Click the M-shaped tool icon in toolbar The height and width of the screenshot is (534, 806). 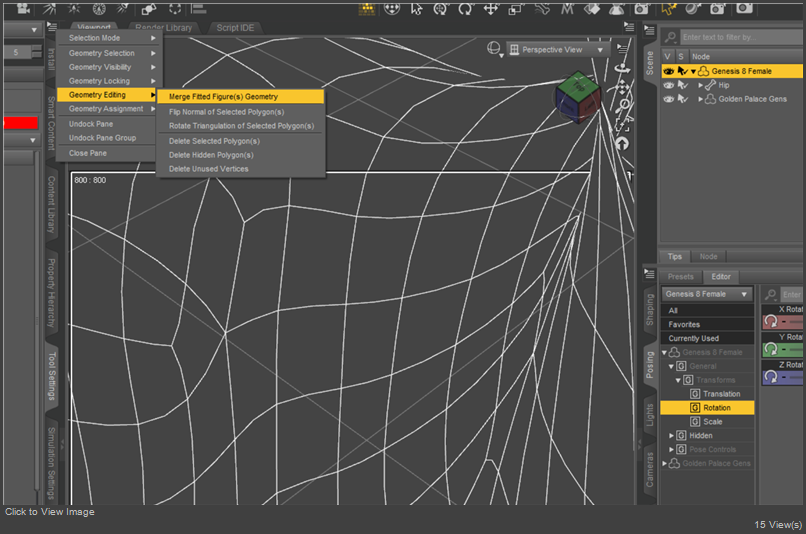pyautogui.click(x=567, y=8)
